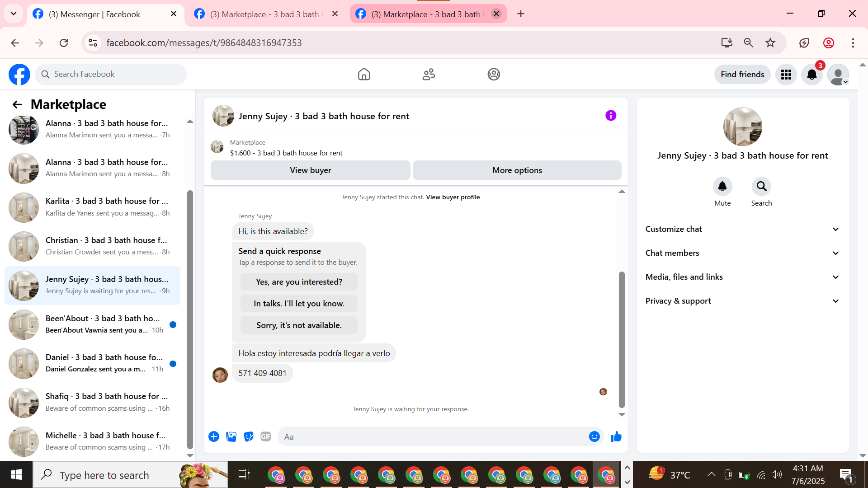Open the account profile menu avatar

click(x=838, y=75)
